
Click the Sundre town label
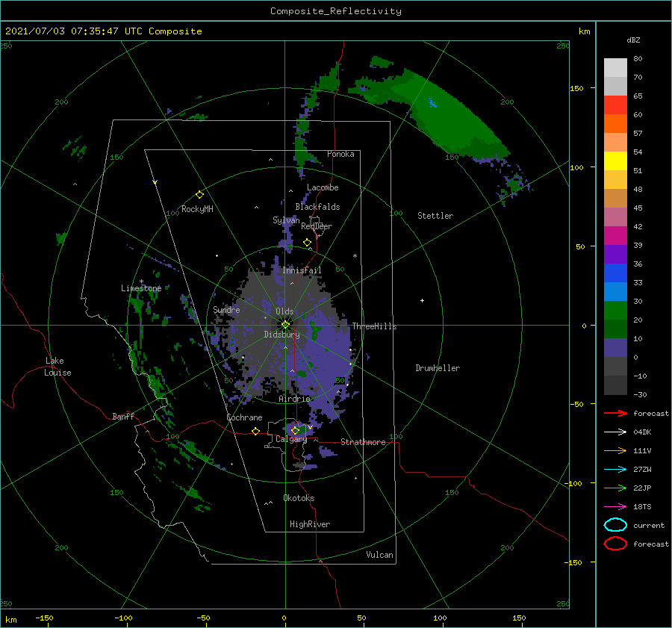(226, 309)
